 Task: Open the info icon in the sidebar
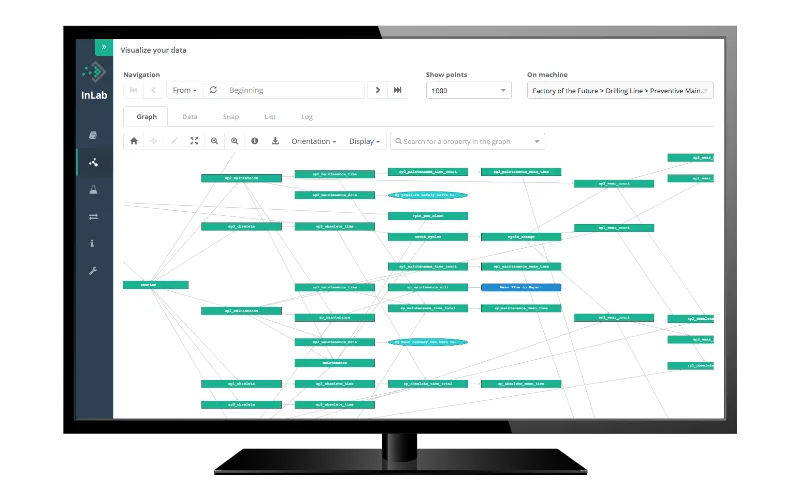click(x=92, y=243)
